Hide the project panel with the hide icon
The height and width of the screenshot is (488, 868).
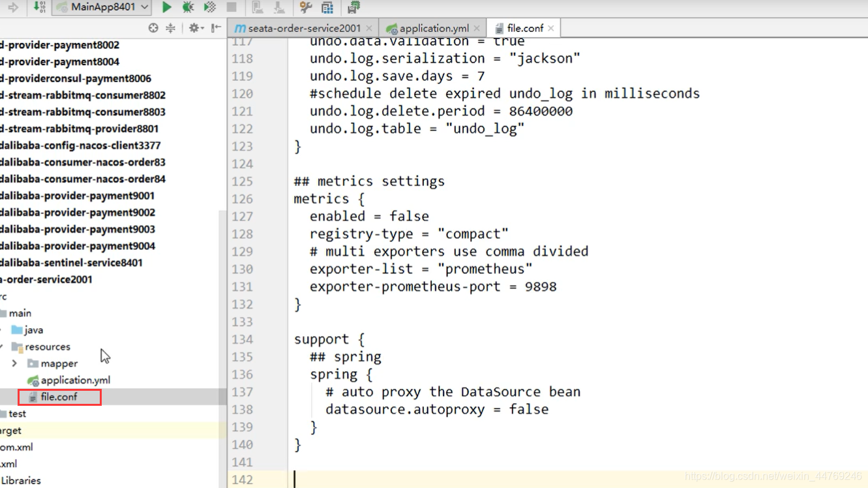pos(216,28)
